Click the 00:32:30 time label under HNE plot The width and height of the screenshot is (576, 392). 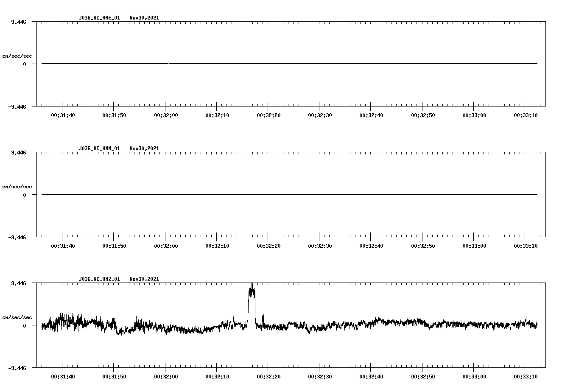pos(320,115)
